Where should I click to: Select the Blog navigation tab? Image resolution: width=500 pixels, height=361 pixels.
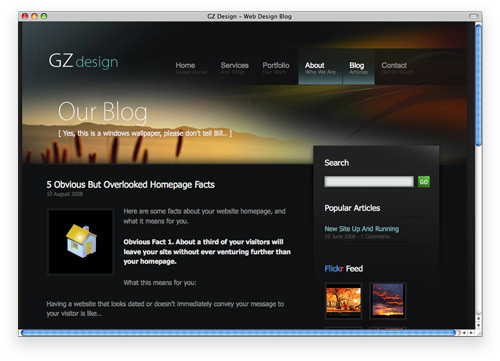click(359, 67)
